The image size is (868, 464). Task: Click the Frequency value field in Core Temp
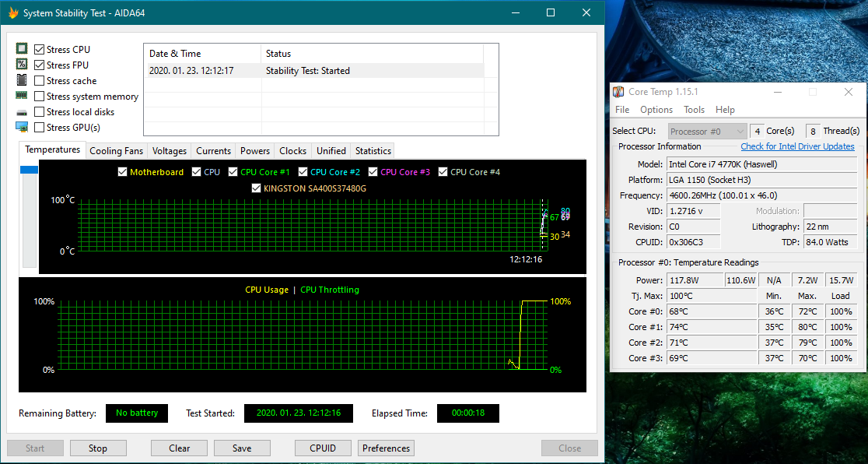pos(762,195)
